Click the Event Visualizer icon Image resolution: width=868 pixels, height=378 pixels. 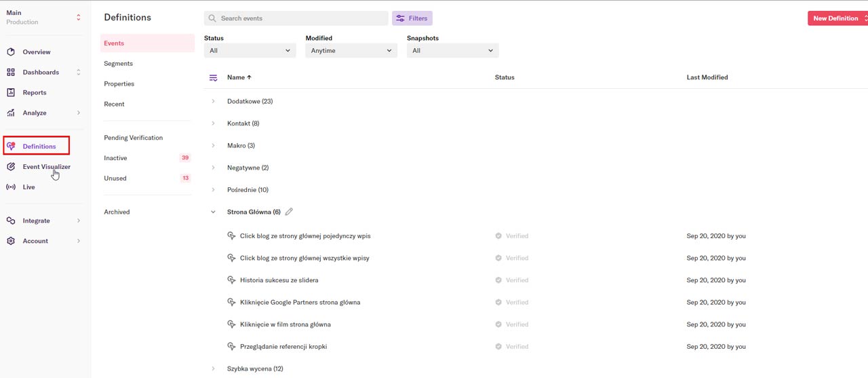pos(11,167)
